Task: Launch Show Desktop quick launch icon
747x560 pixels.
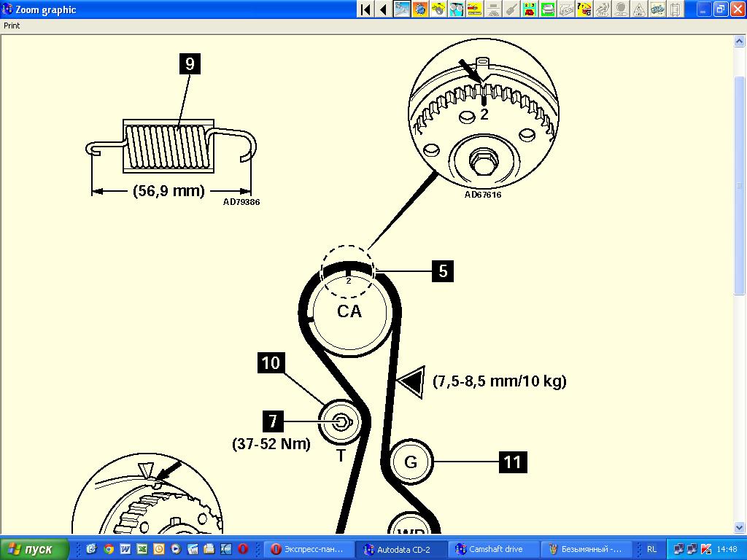Action: point(91,549)
